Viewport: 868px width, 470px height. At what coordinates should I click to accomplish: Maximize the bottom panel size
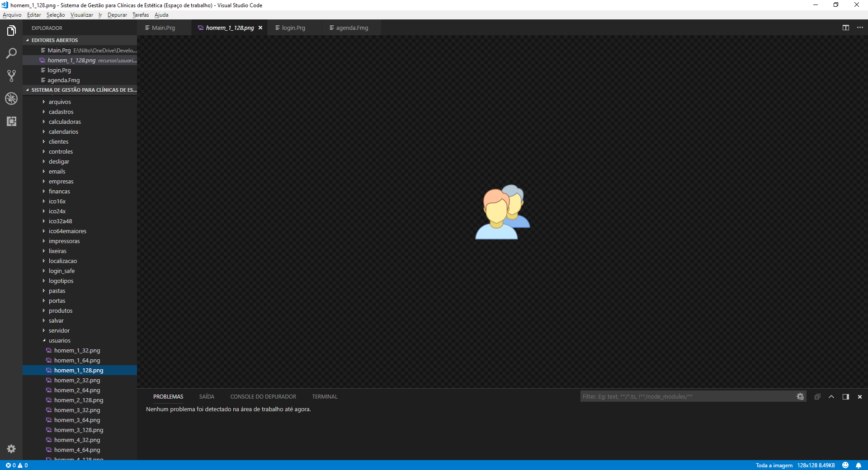tap(831, 397)
